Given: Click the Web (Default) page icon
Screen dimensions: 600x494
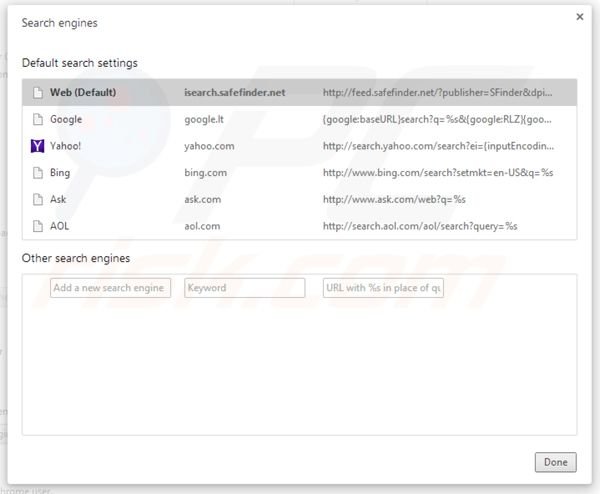Looking at the screenshot, I should (38, 93).
